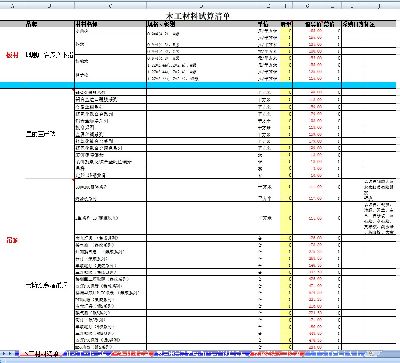Jump to last sheet with navigation arrow
This screenshot has width=400, height=363.
tap(17, 354)
